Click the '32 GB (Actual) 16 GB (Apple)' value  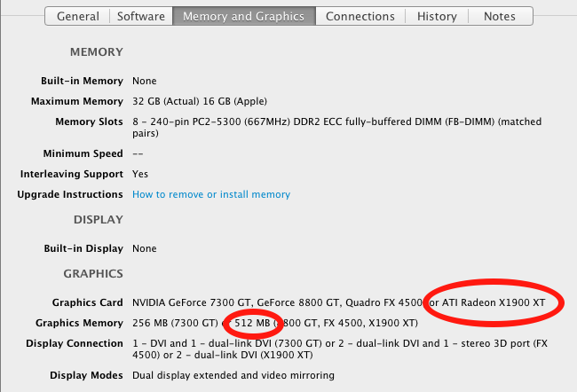[x=200, y=101]
